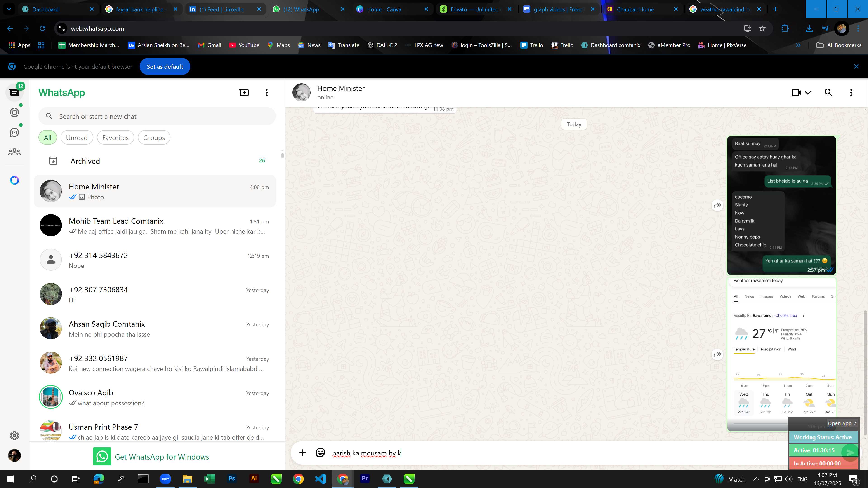Open own profile picture in sidebar
Image resolution: width=868 pixels, height=488 pixels.
pyautogui.click(x=14, y=456)
